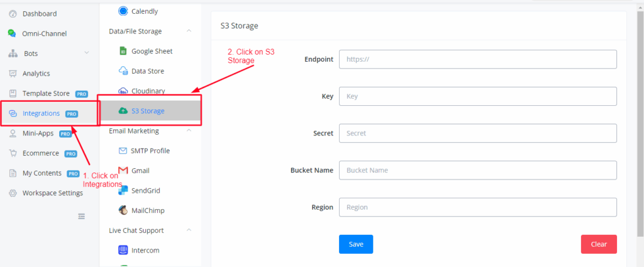
Task: Click into the Bucket Name field
Action: pyautogui.click(x=477, y=170)
